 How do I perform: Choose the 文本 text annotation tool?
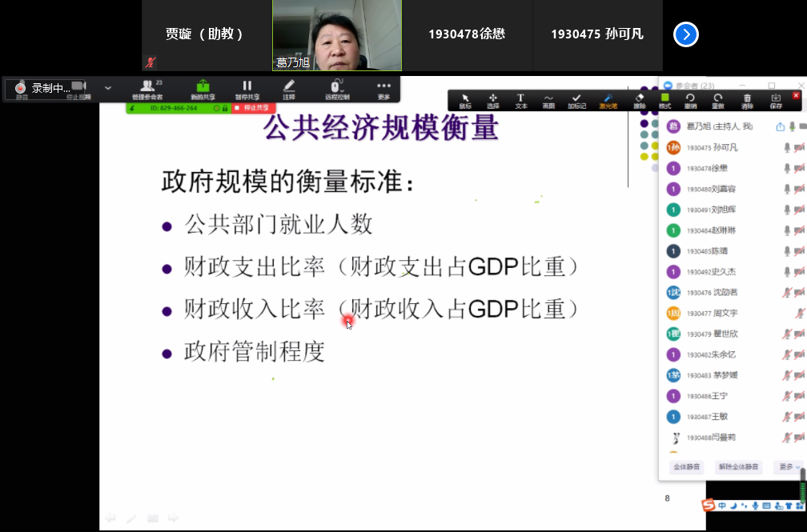pos(520,100)
